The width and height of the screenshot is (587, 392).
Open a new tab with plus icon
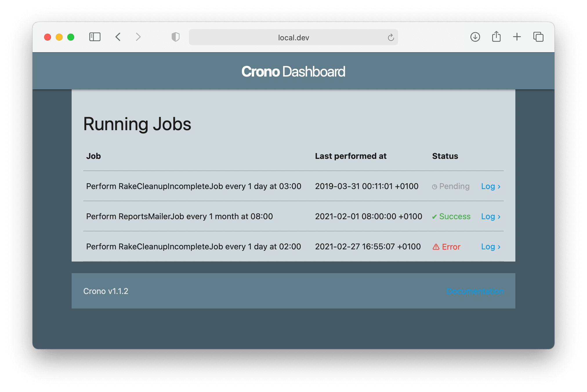click(x=517, y=37)
